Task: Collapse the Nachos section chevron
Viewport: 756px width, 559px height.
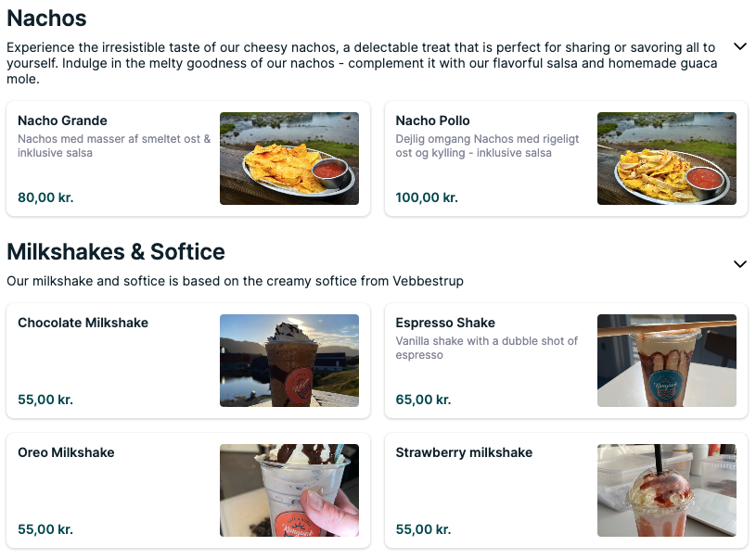Action: [740, 46]
